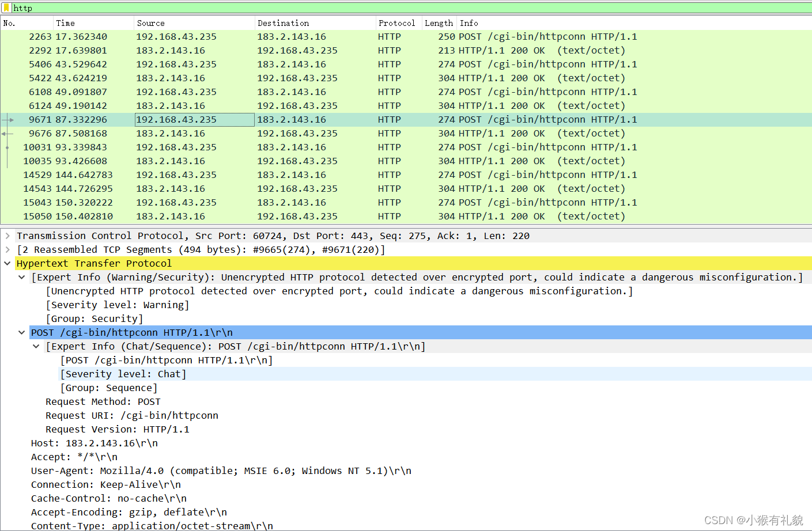Select the Group: Sequence line

pos(109,388)
